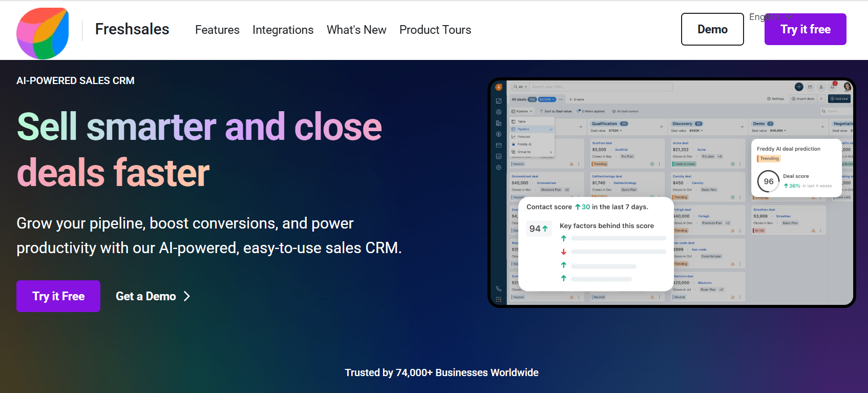Expand the English language dropdown

771,17
